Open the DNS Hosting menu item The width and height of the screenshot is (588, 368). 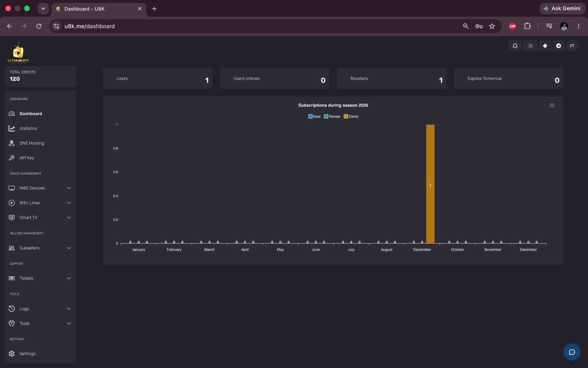tap(40, 143)
